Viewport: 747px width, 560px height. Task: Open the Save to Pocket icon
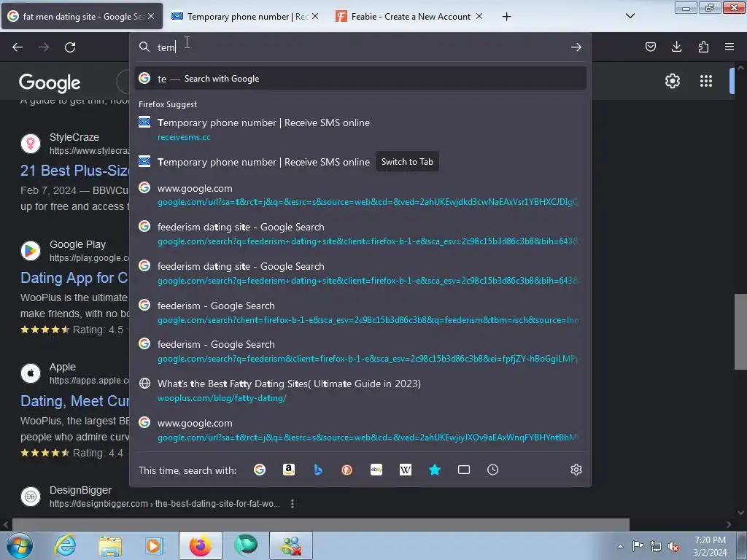pos(650,47)
